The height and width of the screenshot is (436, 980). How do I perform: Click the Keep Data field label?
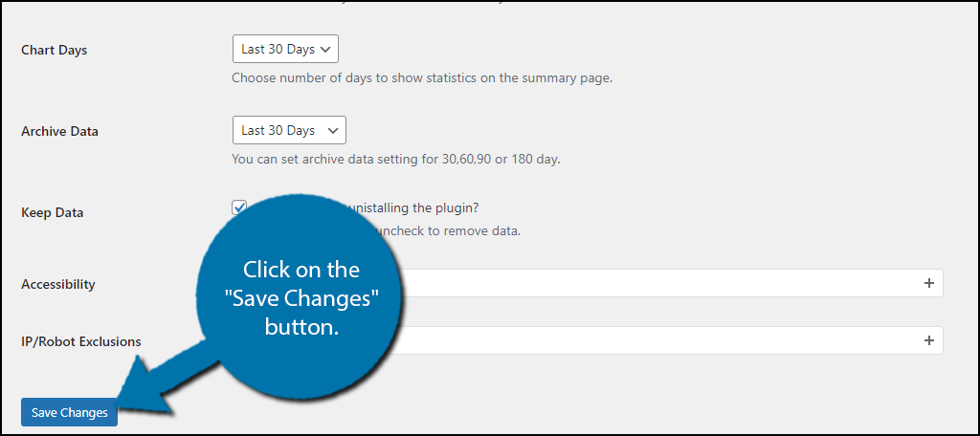click(x=53, y=212)
